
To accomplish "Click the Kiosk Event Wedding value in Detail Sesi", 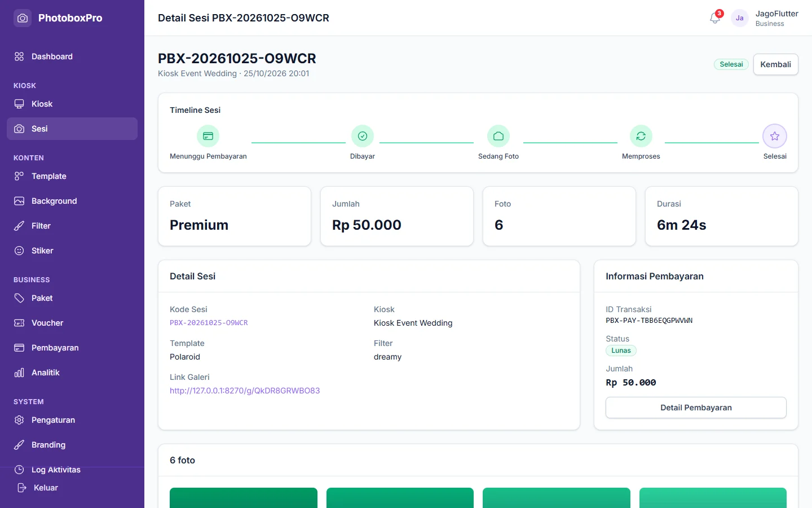I will [413, 323].
